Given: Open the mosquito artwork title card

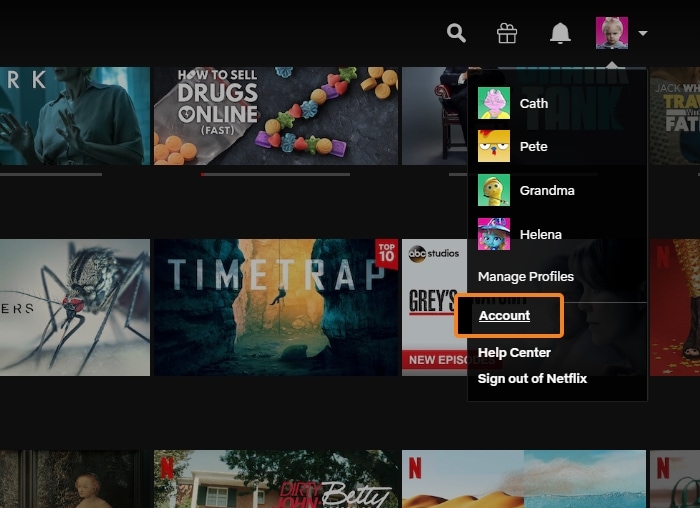Looking at the screenshot, I should click(75, 307).
